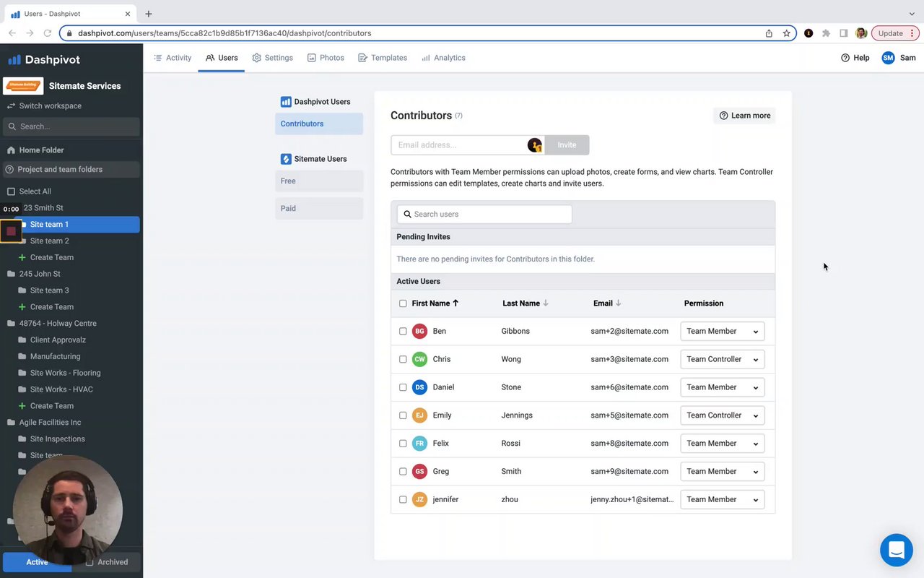The image size is (924, 578).
Task: Bookmark this page with the star icon
Action: (787, 33)
